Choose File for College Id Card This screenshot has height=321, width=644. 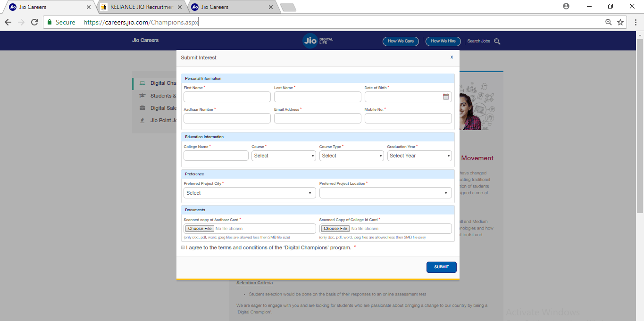click(335, 229)
